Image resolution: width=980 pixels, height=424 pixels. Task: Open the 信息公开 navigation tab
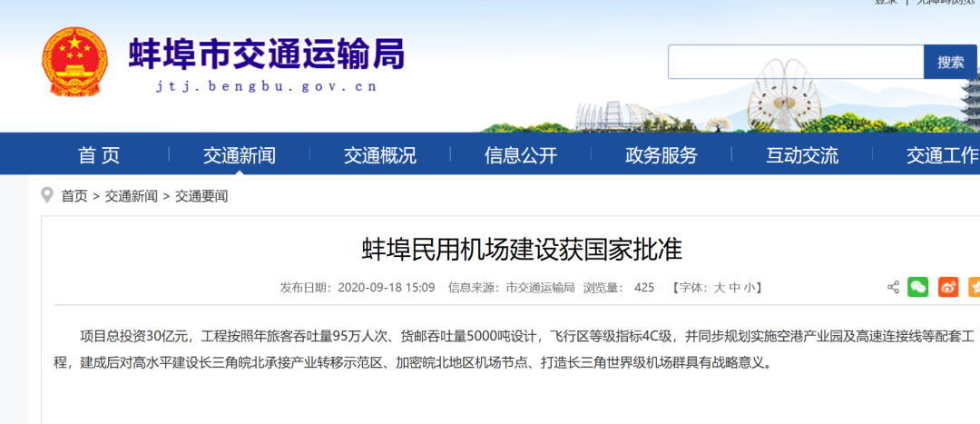(x=521, y=155)
